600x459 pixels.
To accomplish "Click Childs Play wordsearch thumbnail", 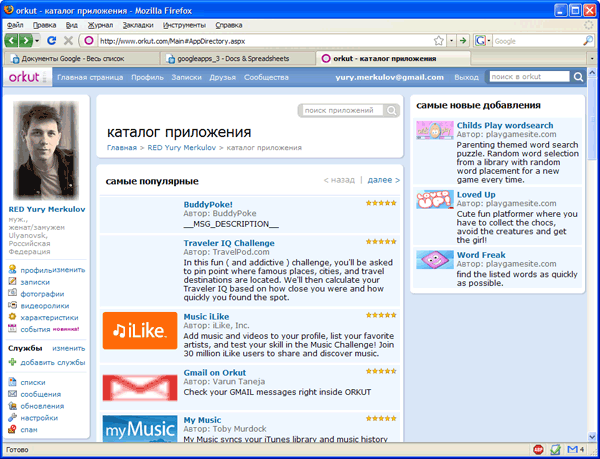I will tap(435, 130).
